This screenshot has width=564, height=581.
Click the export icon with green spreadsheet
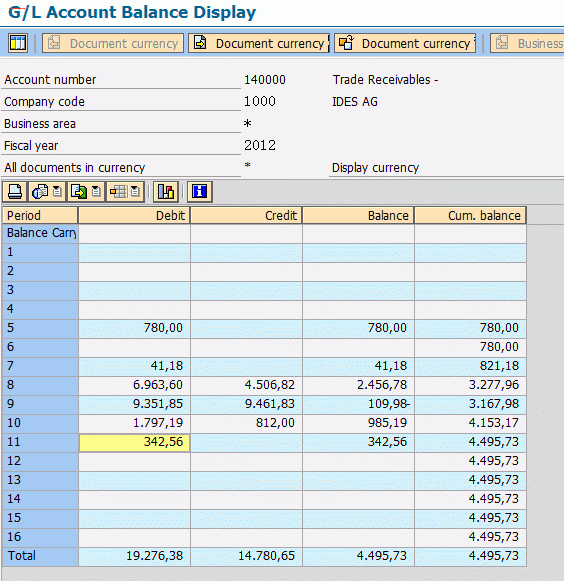(79, 192)
